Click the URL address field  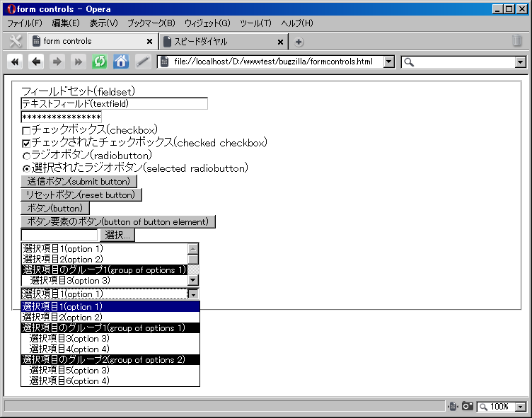[x=277, y=62]
